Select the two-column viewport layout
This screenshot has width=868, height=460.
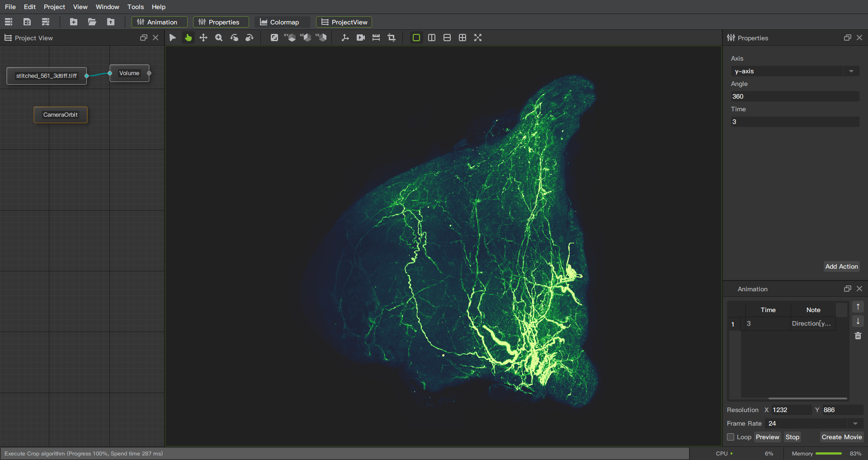pyautogui.click(x=432, y=38)
